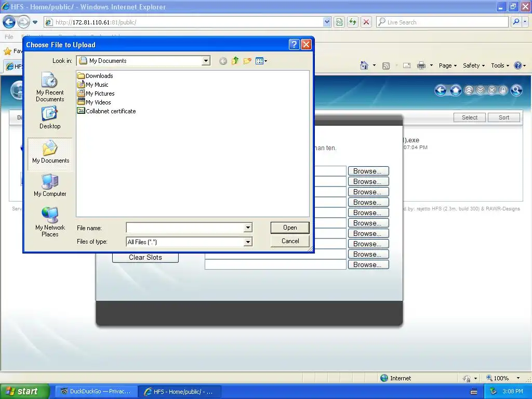
Task: Click the Select button on HFS page
Action: click(x=469, y=117)
